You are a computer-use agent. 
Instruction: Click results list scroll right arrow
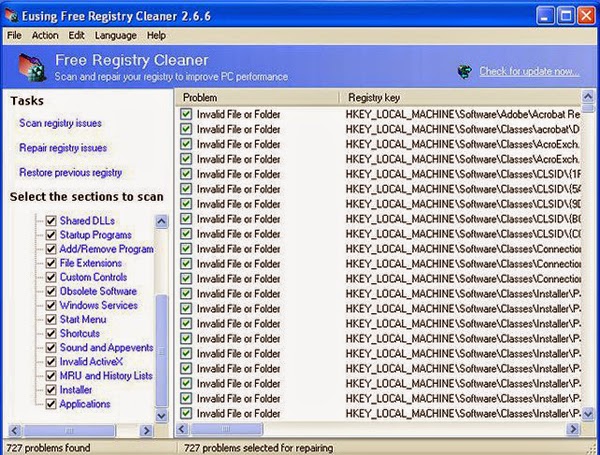click(573, 429)
